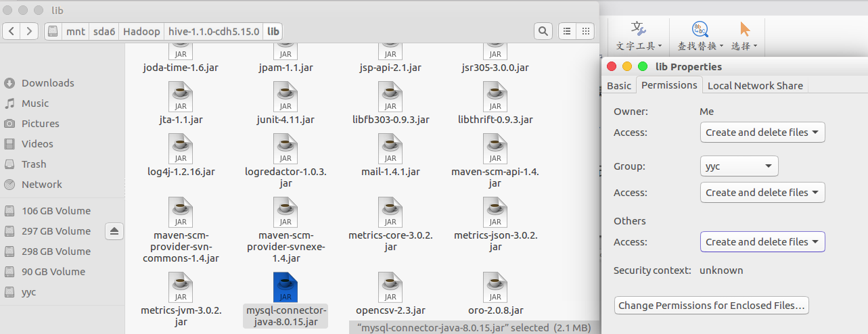Click the jsp-api-2.1.jar file name
This screenshot has height=334, width=868.
click(x=390, y=68)
